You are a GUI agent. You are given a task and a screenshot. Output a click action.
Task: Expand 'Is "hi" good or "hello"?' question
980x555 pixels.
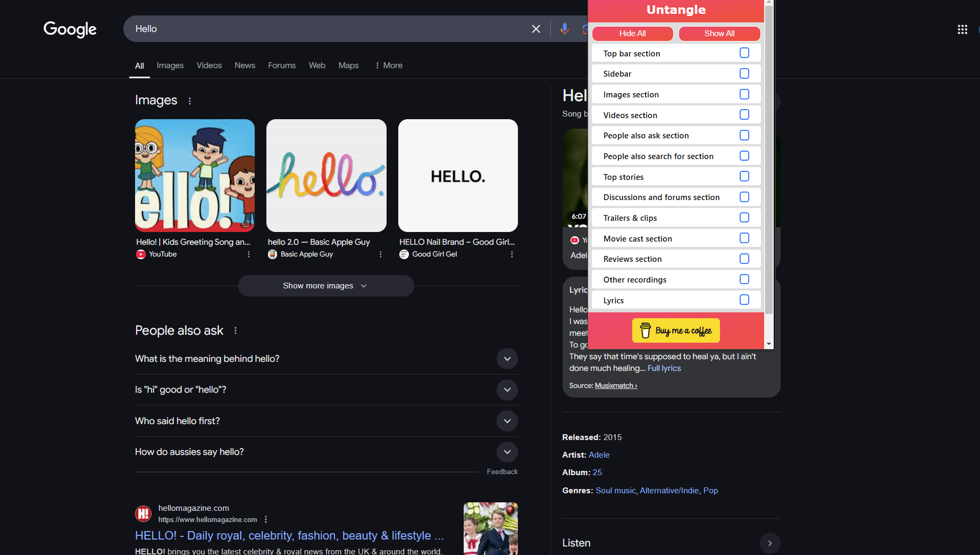coord(507,390)
